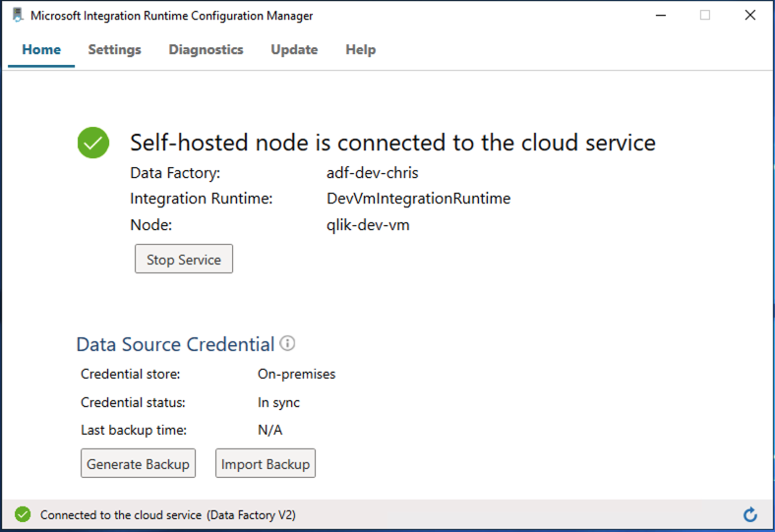
Task: Close the Configuration Manager window
Action: [x=750, y=16]
